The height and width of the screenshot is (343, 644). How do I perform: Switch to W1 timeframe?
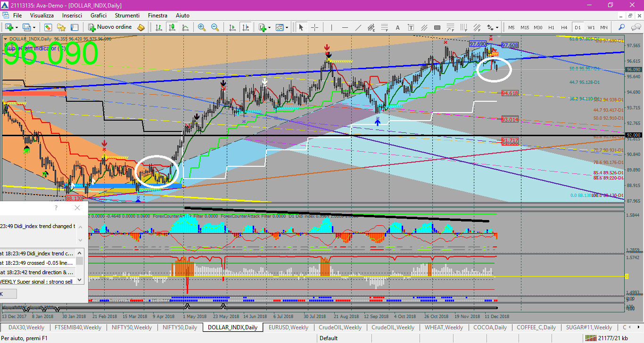pos(591,27)
